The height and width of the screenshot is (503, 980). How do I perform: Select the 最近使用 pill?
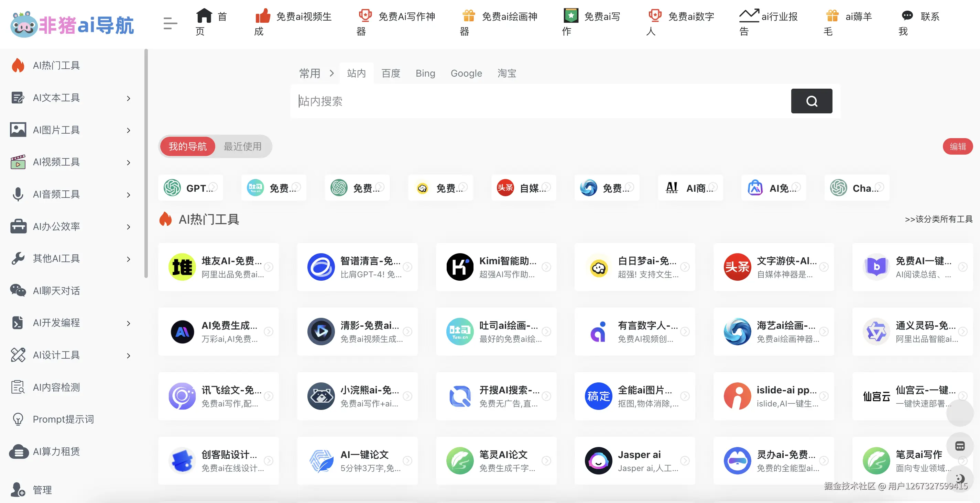coord(243,146)
